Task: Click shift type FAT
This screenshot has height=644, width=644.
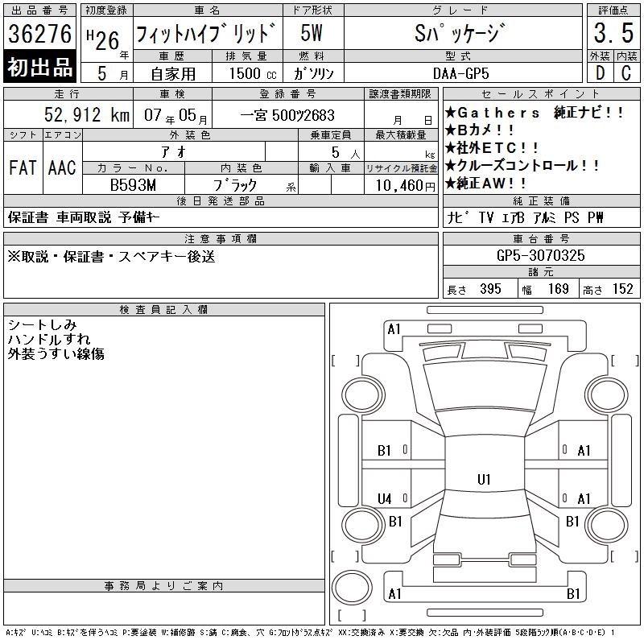Action: 23,167
